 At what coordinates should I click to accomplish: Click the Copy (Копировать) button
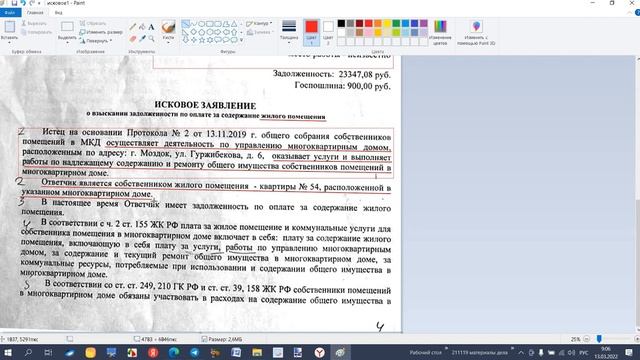point(36,32)
